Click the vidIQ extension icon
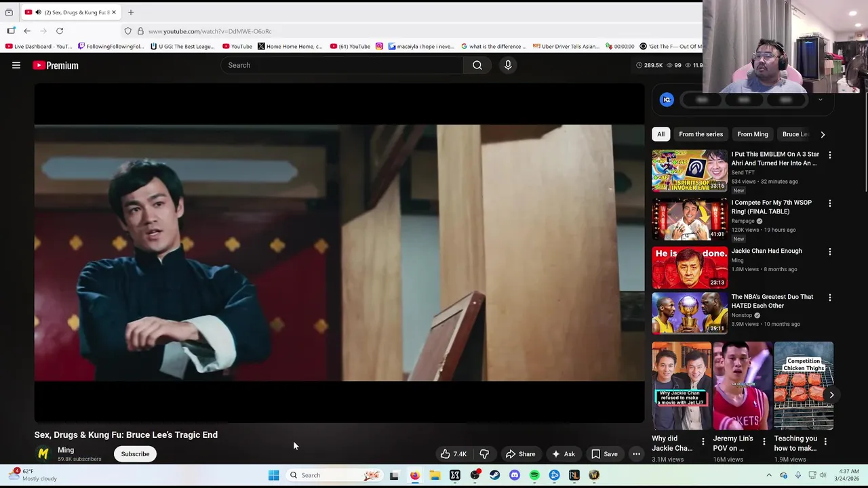Screen dimensions: 868x488 coord(667,100)
